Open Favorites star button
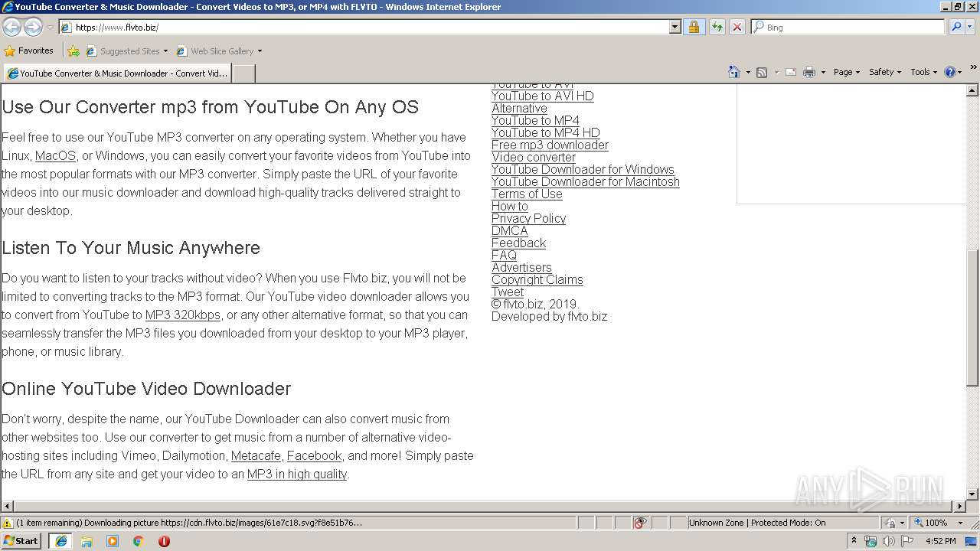The image size is (980, 551). pos(29,51)
